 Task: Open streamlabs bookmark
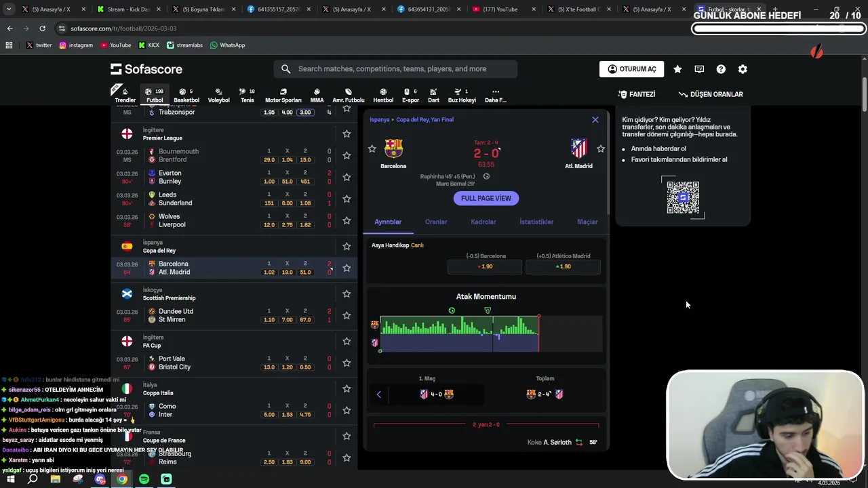point(184,45)
